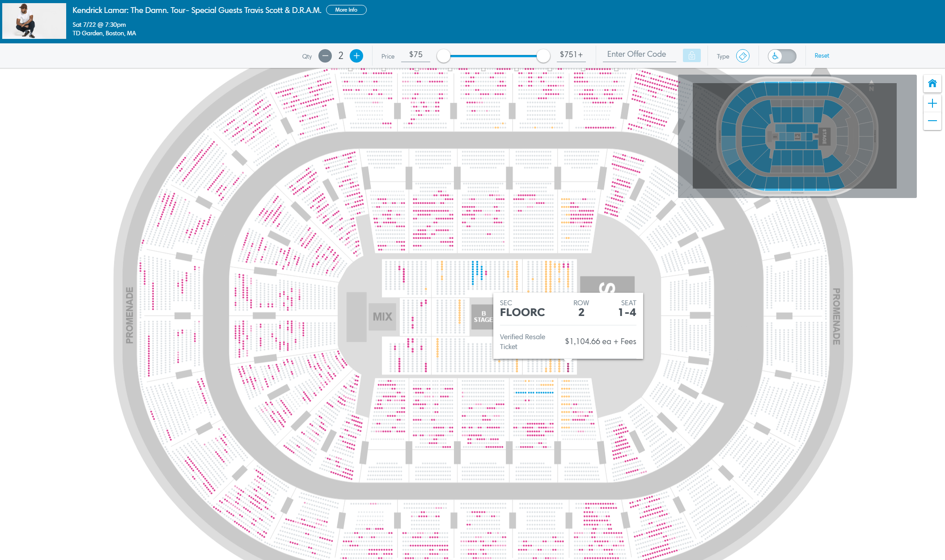Screen dimensions: 945x560
Task: Select the minimum price slider handle
Action: point(443,56)
